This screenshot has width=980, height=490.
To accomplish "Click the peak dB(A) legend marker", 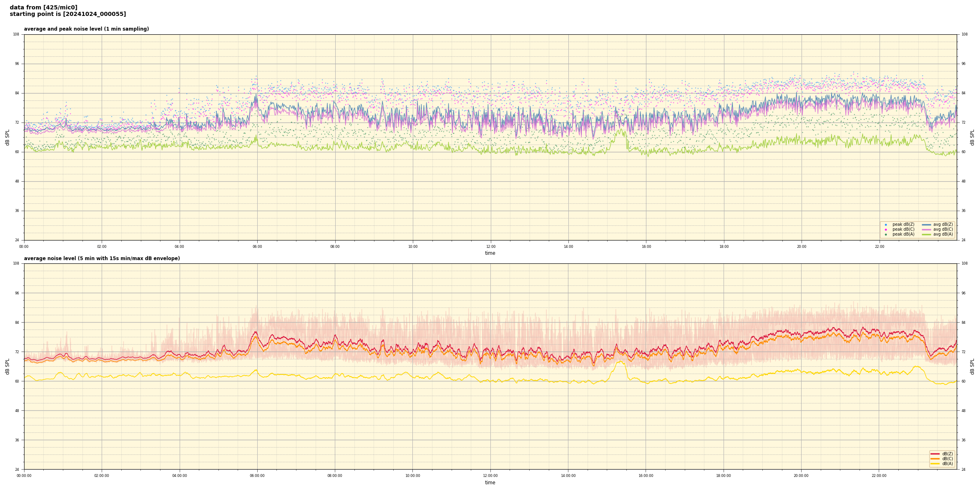I will 886,234.
